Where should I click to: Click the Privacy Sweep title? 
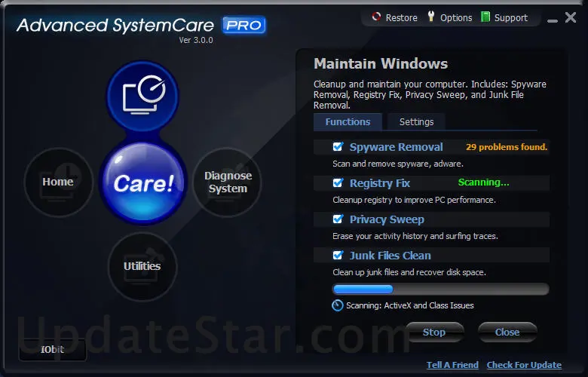click(387, 219)
